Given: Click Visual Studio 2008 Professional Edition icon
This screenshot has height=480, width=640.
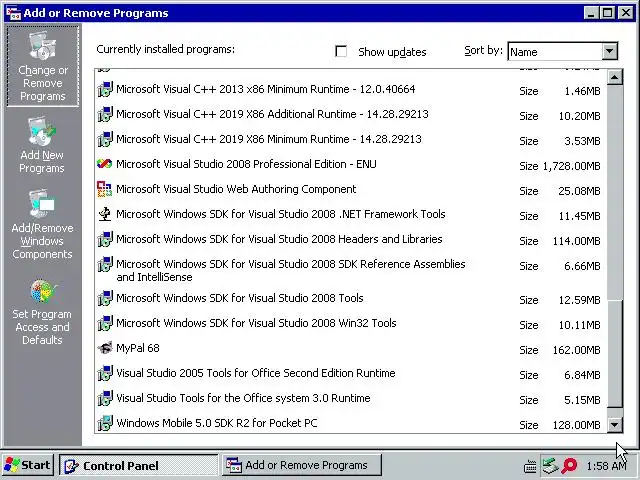Looking at the screenshot, I should coord(104,164).
